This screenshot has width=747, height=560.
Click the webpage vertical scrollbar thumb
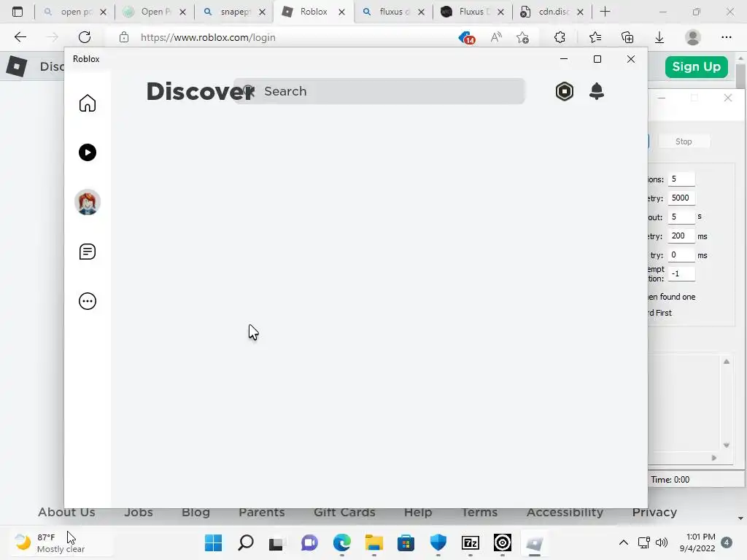click(740, 76)
